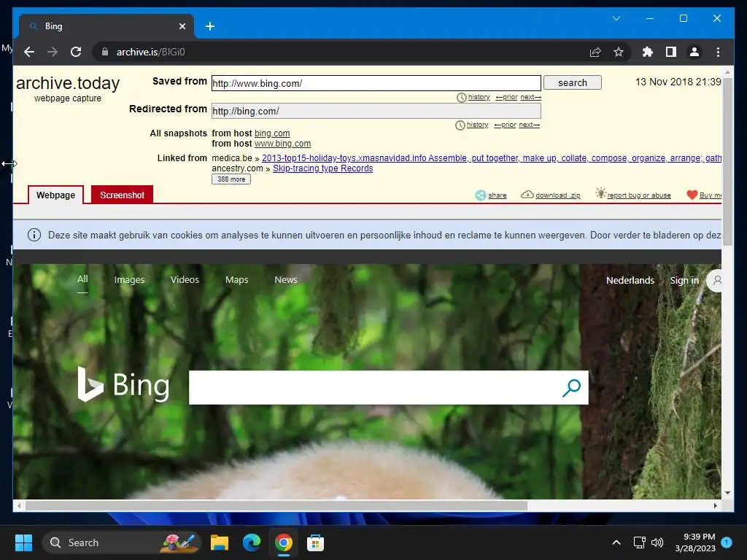Click the vertical scrollbar thumb

[727, 162]
